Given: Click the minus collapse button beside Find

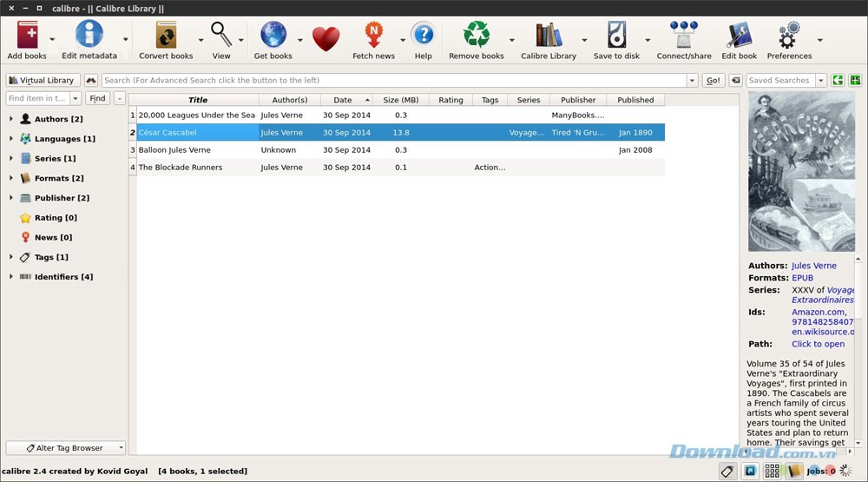Looking at the screenshot, I should point(120,98).
